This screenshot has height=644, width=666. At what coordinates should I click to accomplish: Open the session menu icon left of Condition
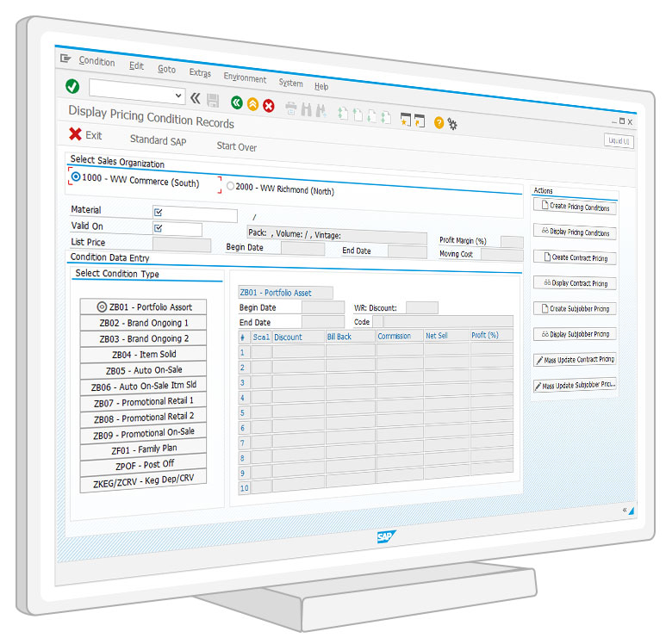(65, 59)
